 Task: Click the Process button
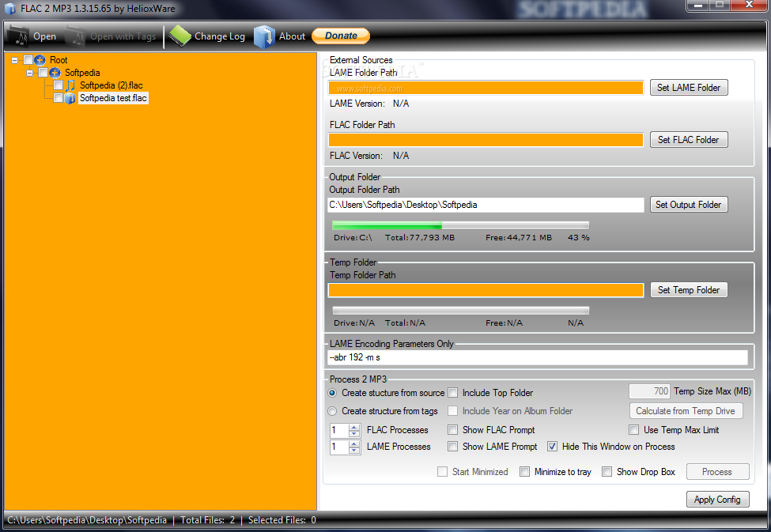coord(717,471)
